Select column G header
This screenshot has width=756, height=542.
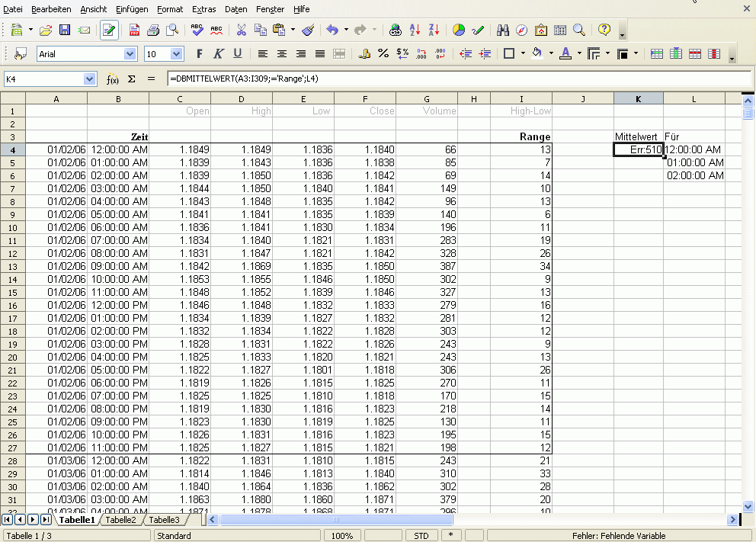(427, 98)
